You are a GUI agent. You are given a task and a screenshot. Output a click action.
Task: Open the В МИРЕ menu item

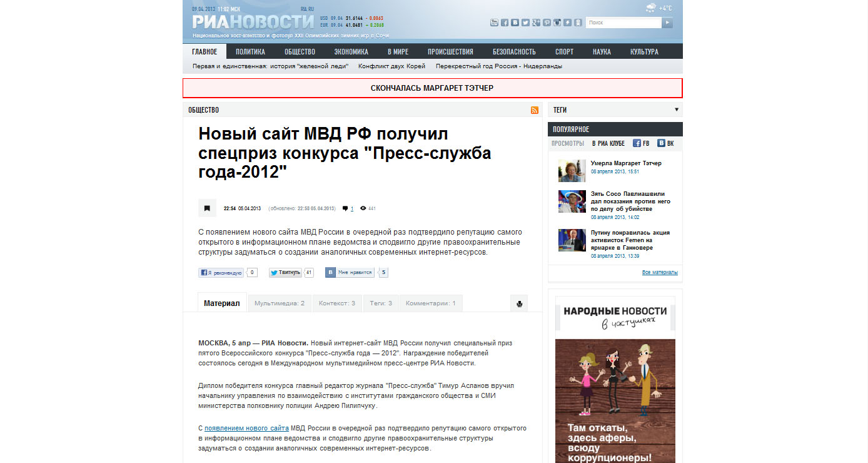(398, 52)
